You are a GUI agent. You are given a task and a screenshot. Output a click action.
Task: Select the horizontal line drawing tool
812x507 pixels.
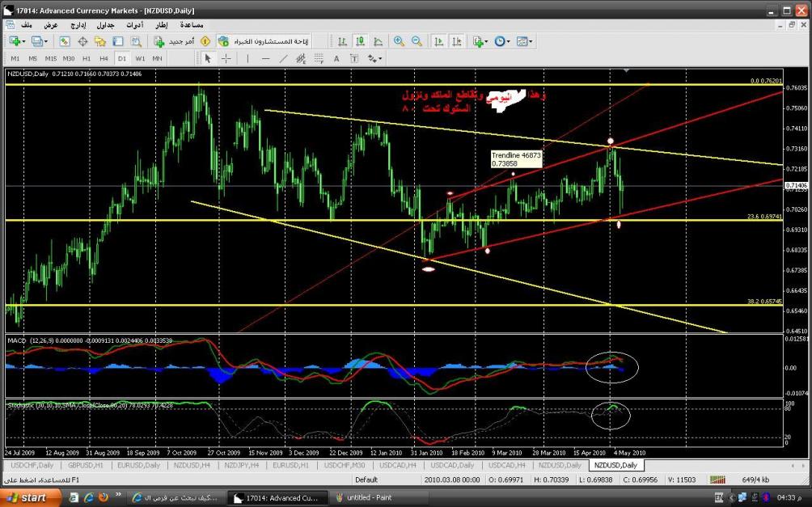click(264, 58)
